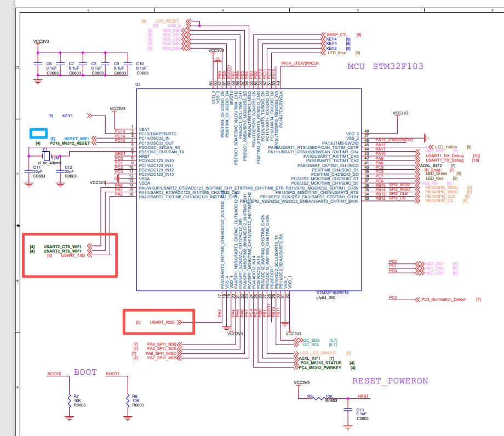This screenshot has width=504, height=436.
Task: Click the C10 capacitor designator
Action: tap(140, 64)
